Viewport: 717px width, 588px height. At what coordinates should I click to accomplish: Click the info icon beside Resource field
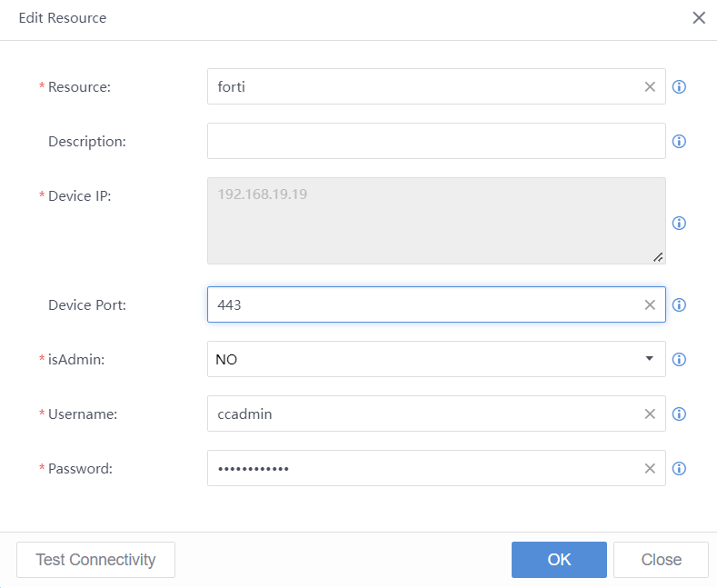click(679, 87)
